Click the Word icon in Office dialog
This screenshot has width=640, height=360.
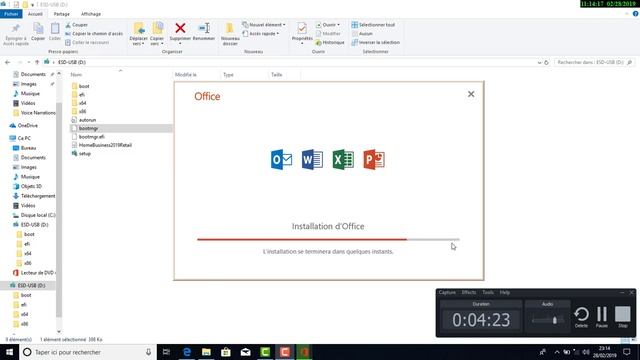pos(312,160)
